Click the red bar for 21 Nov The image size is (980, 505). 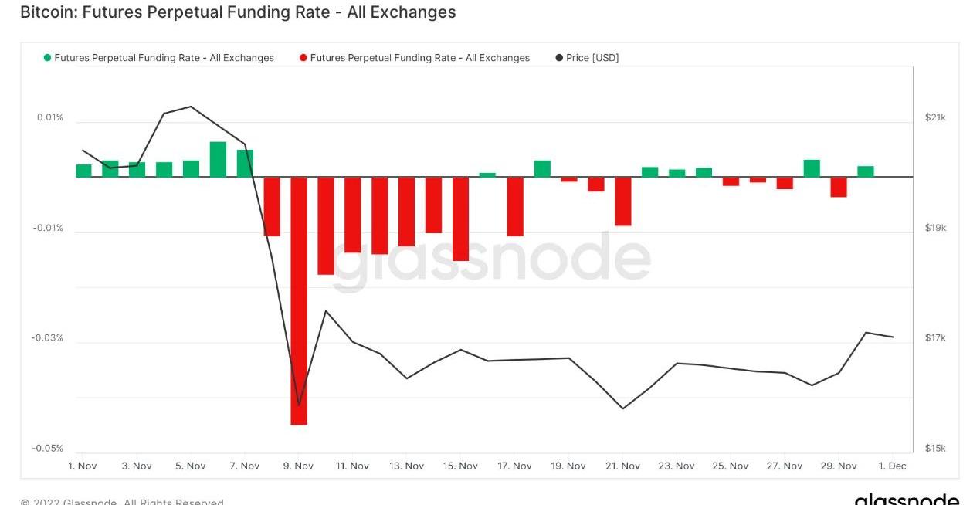tap(623, 202)
